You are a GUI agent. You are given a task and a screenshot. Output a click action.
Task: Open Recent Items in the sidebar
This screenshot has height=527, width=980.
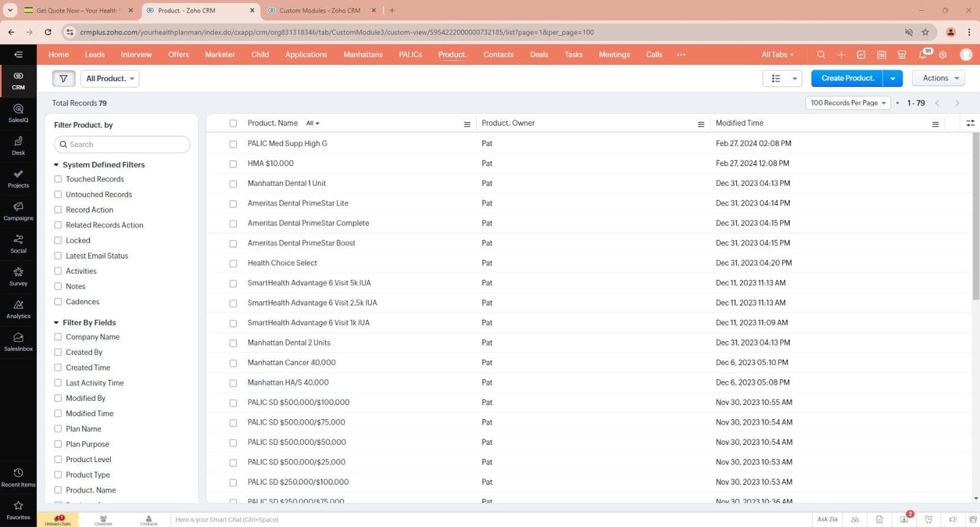18,478
